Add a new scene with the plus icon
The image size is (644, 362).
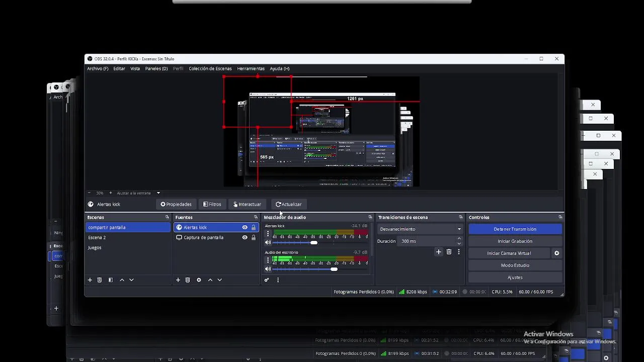click(x=90, y=280)
